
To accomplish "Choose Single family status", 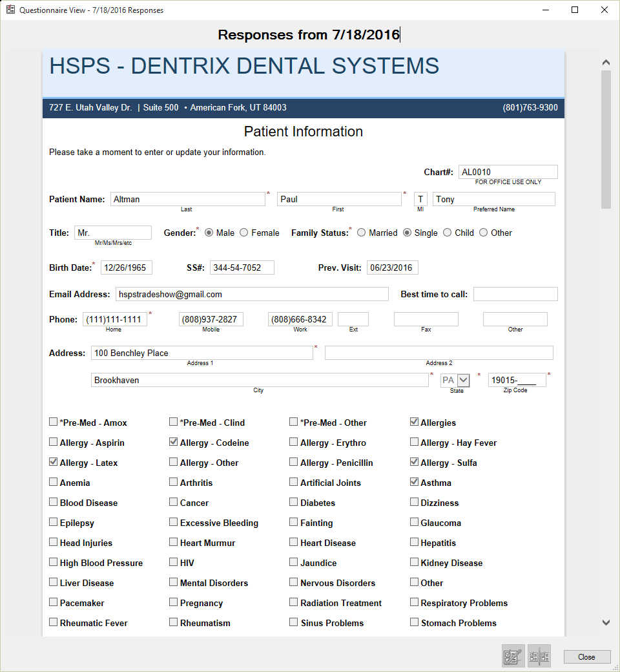I will 407,233.
